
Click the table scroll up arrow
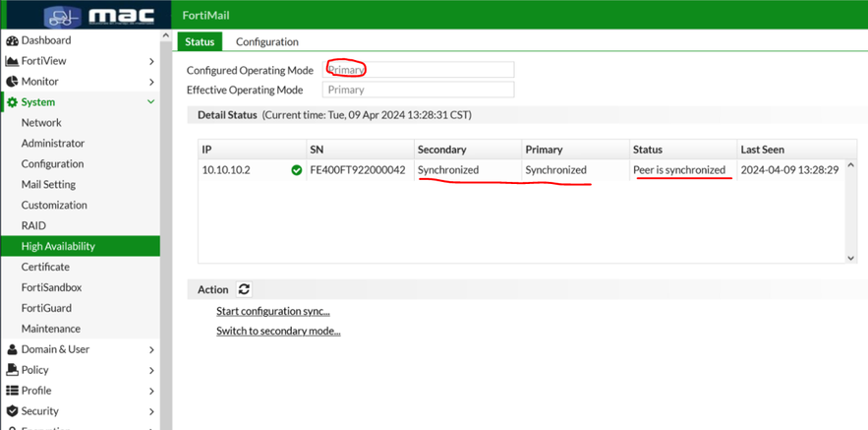click(x=851, y=165)
